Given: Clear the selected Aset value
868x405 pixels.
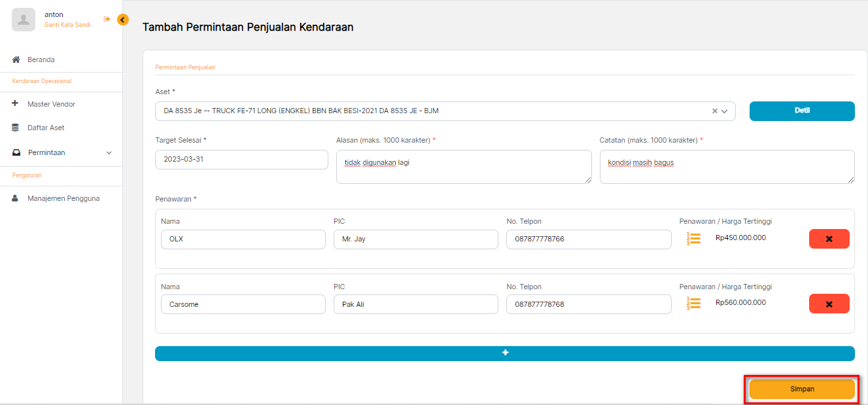Looking at the screenshot, I should [x=714, y=111].
